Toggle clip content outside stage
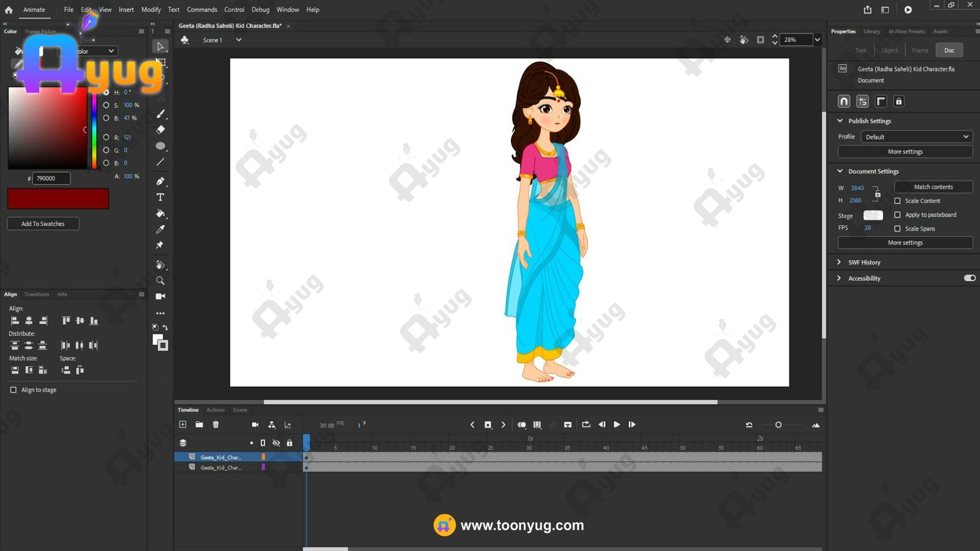The height and width of the screenshot is (551, 980). click(760, 40)
